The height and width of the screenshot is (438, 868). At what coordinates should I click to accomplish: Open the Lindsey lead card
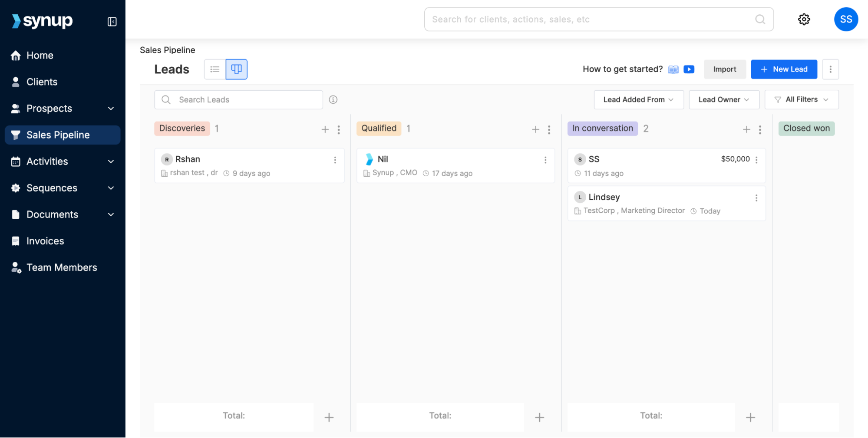coord(667,203)
